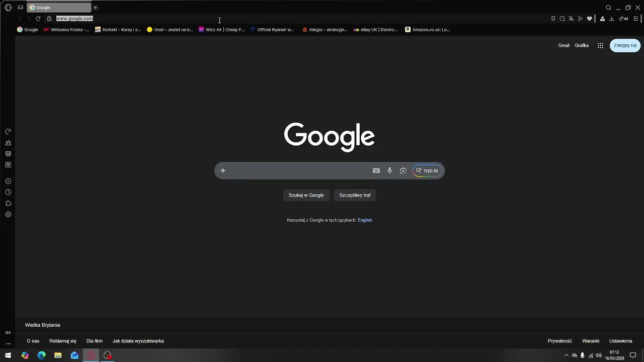Bookmark page with the heart icon
Image resolution: width=644 pixels, height=362 pixels.
tap(589, 19)
